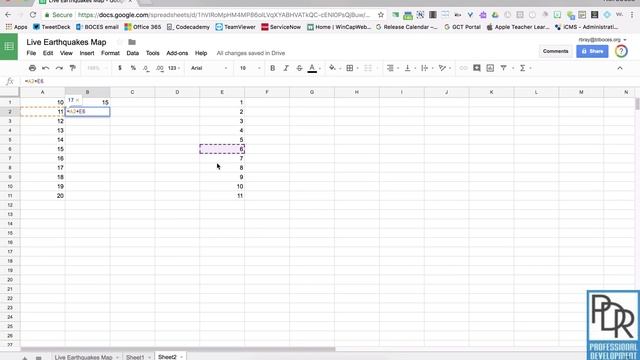Click cell A11 containing 20
Viewport: 640px width, 360px height.
click(42, 196)
